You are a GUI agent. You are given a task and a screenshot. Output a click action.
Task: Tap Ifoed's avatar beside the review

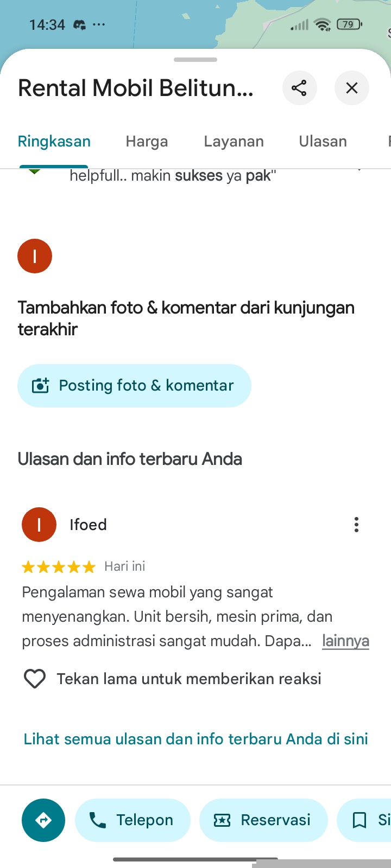(39, 525)
